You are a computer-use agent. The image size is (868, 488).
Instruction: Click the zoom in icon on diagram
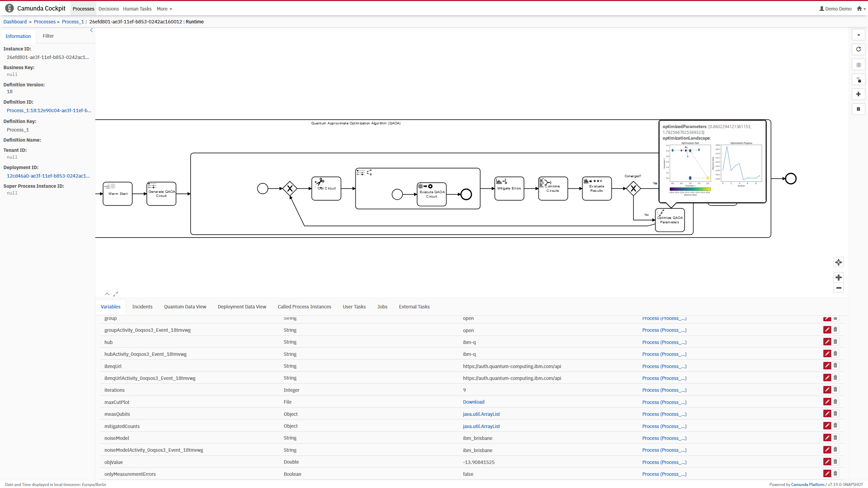[839, 278]
